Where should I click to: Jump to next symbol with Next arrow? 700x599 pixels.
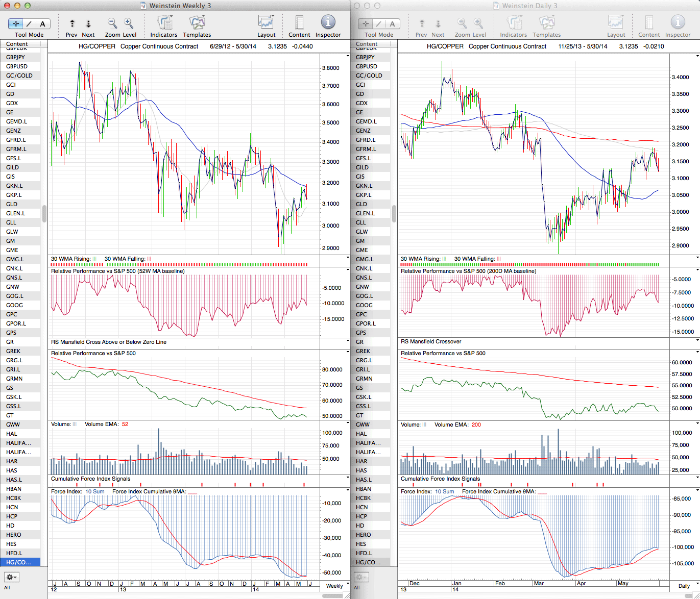88,23
